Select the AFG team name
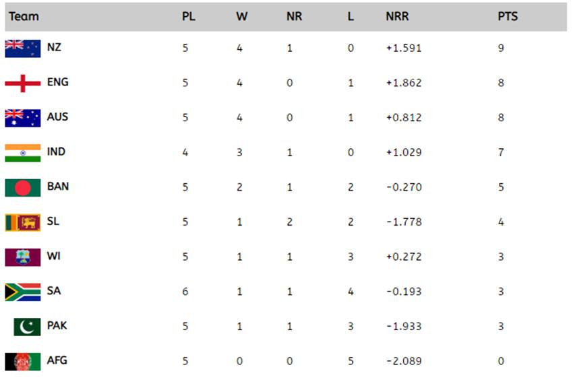573x392 pixels. (x=57, y=361)
